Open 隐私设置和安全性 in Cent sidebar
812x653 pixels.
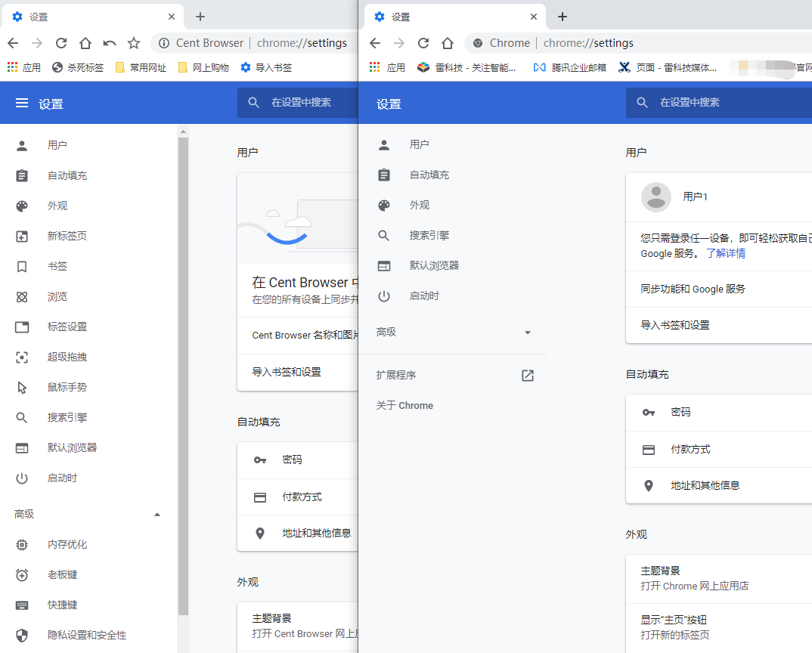88,636
